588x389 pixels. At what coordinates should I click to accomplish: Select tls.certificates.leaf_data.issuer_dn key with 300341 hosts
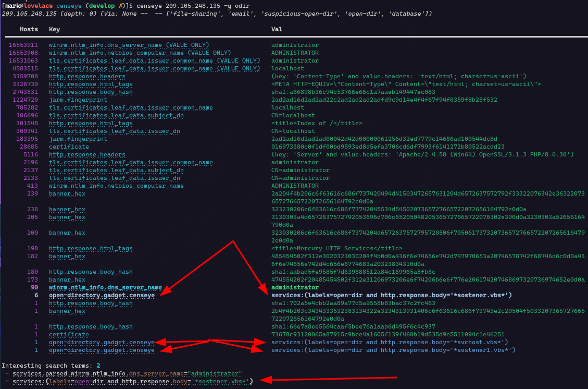pos(114,131)
